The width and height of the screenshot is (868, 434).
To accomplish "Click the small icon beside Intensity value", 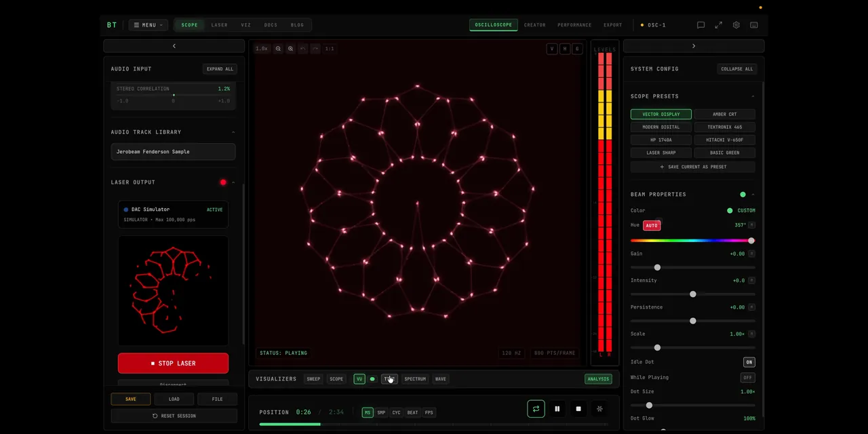I will coord(751,280).
